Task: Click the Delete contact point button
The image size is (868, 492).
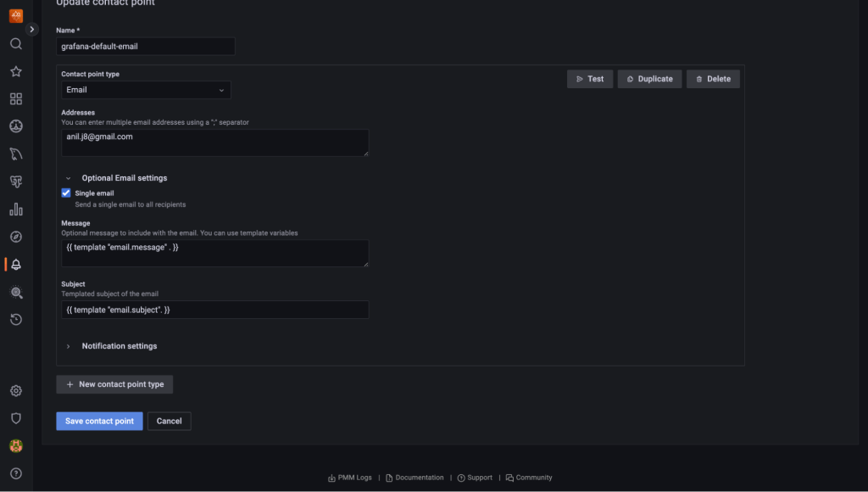Action: coord(713,79)
